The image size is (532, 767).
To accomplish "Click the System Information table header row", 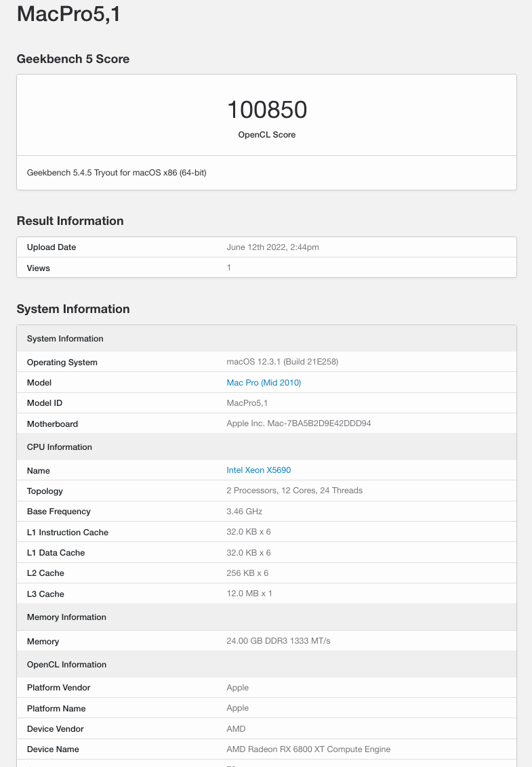I will (x=267, y=339).
